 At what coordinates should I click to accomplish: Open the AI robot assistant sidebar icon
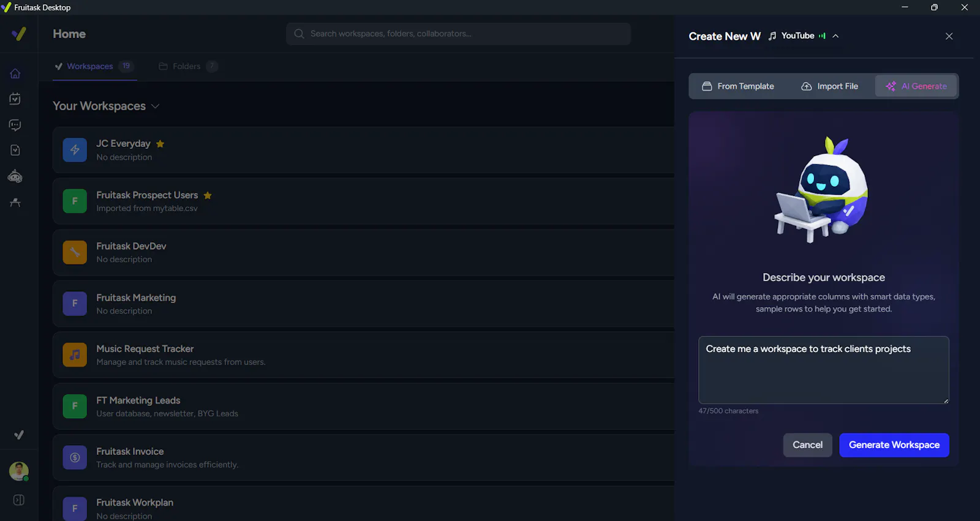pyautogui.click(x=15, y=177)
